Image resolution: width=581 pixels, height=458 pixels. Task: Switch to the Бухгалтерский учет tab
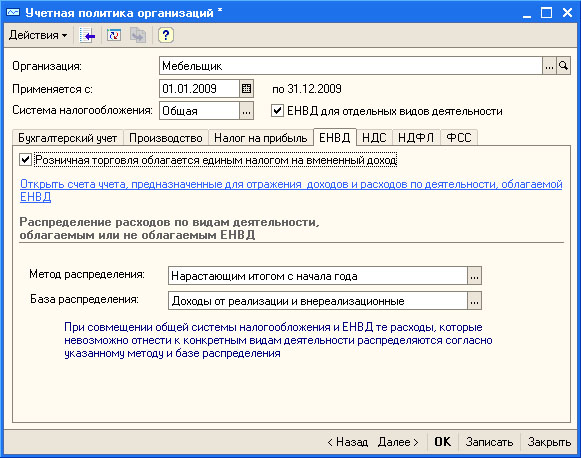[67, 138]
